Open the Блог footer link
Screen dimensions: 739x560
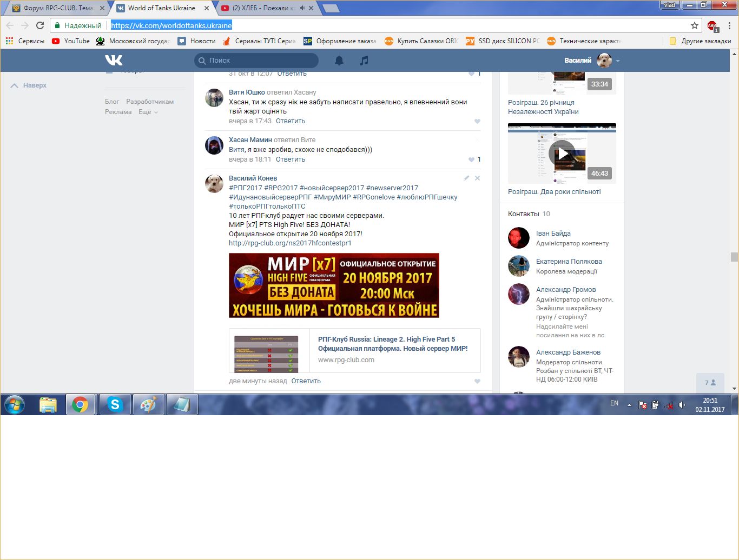pyautogui.click(x=112, y=102)
